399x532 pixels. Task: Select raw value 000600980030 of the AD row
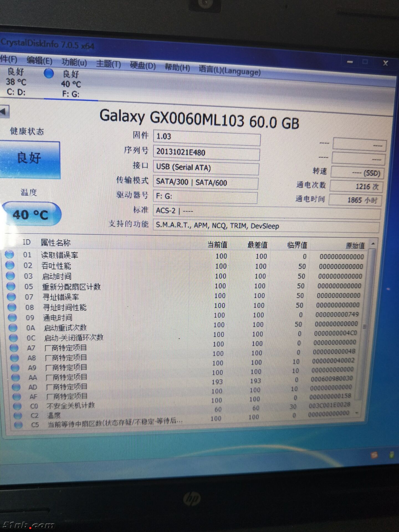click(x=331, y=378)
